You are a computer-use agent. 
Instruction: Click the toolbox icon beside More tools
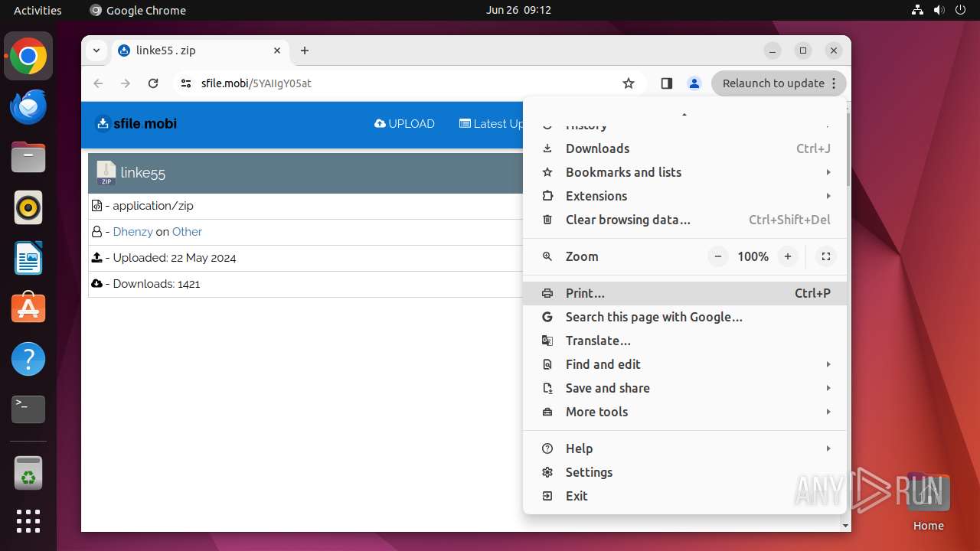coord(547,412)
